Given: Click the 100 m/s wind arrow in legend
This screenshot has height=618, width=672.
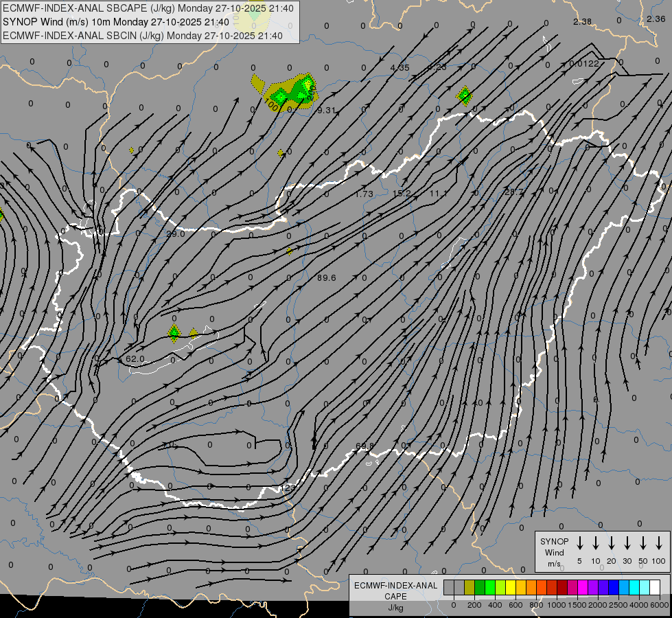Looking at the screenshot, I should (x=659, y=543).
